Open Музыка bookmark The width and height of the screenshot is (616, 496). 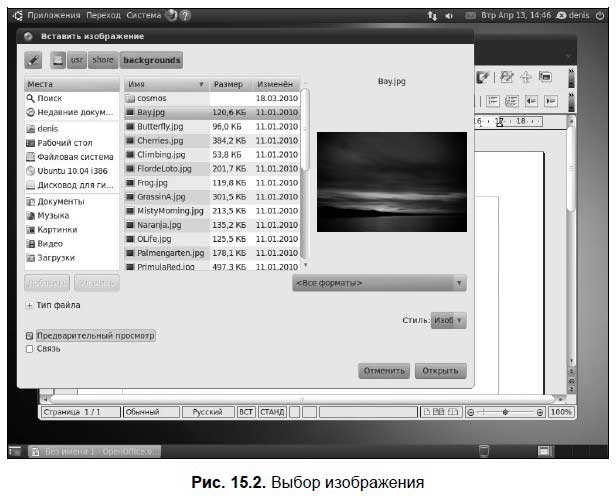72,216
